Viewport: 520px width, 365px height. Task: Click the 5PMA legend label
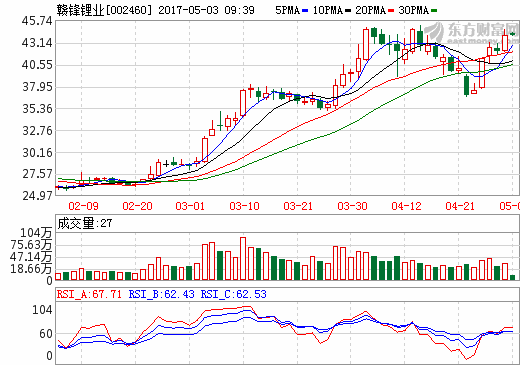287,10
